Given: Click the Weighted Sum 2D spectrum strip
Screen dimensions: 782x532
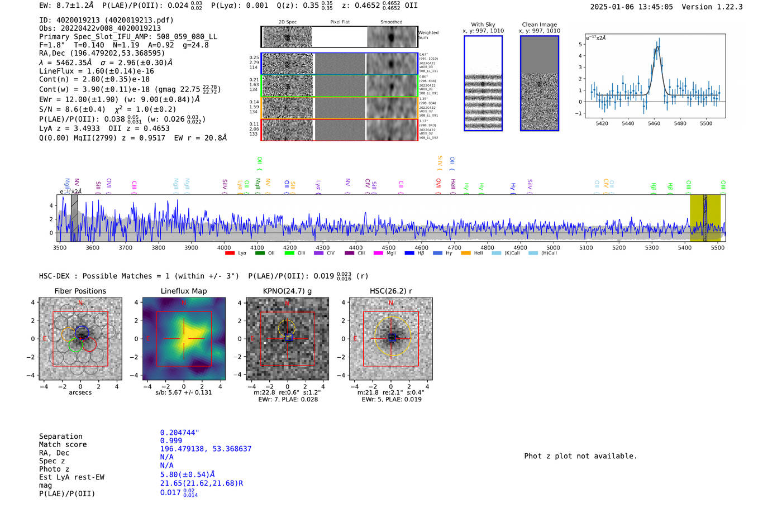Looking at the screenshot, I should 339,37.
